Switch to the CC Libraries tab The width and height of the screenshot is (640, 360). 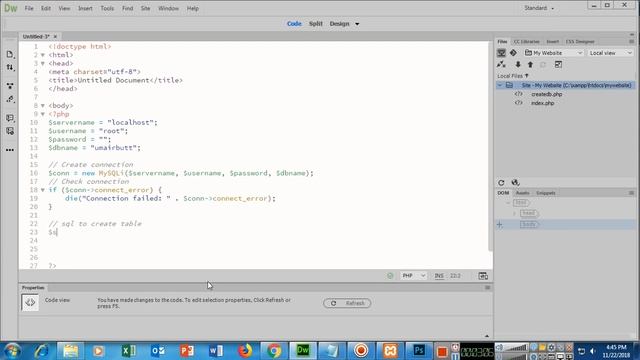pos(527,42)
